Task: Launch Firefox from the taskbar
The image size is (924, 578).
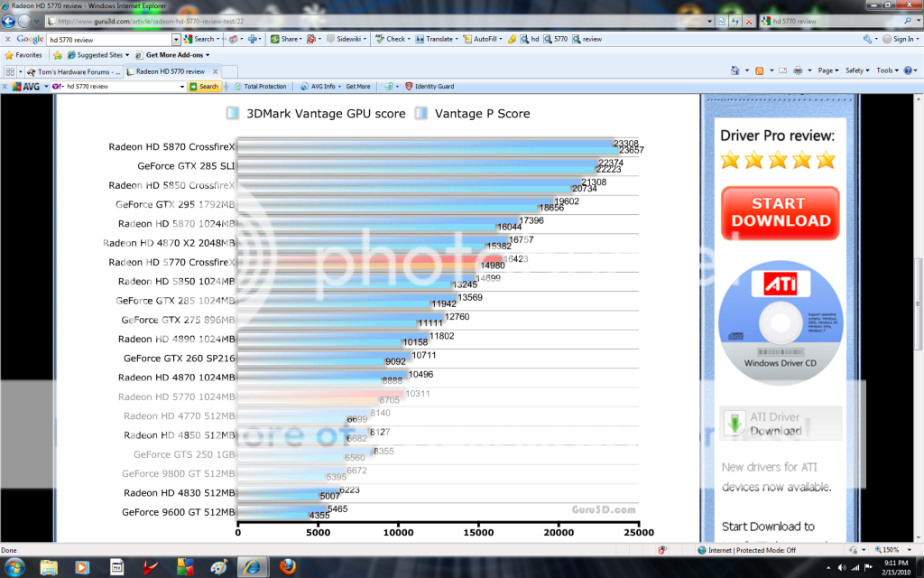Action: coord(288,567)
